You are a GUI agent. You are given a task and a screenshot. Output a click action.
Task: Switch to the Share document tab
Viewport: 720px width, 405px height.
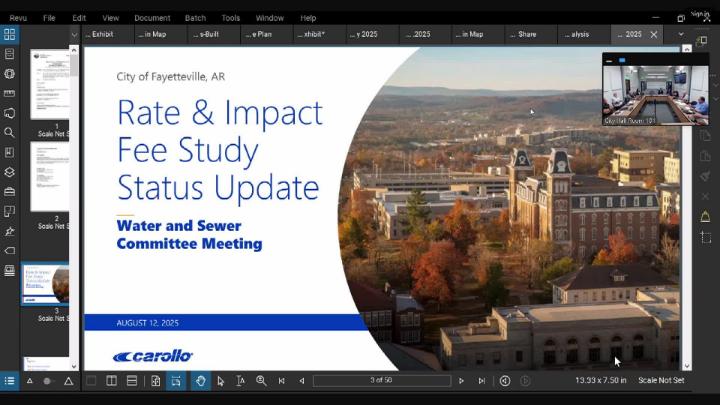coord(530,34)
